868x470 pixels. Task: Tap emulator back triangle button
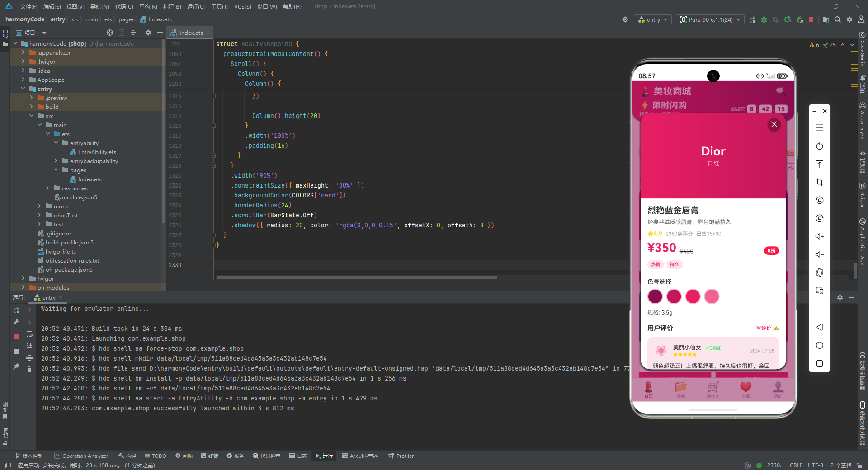[820, 327]
